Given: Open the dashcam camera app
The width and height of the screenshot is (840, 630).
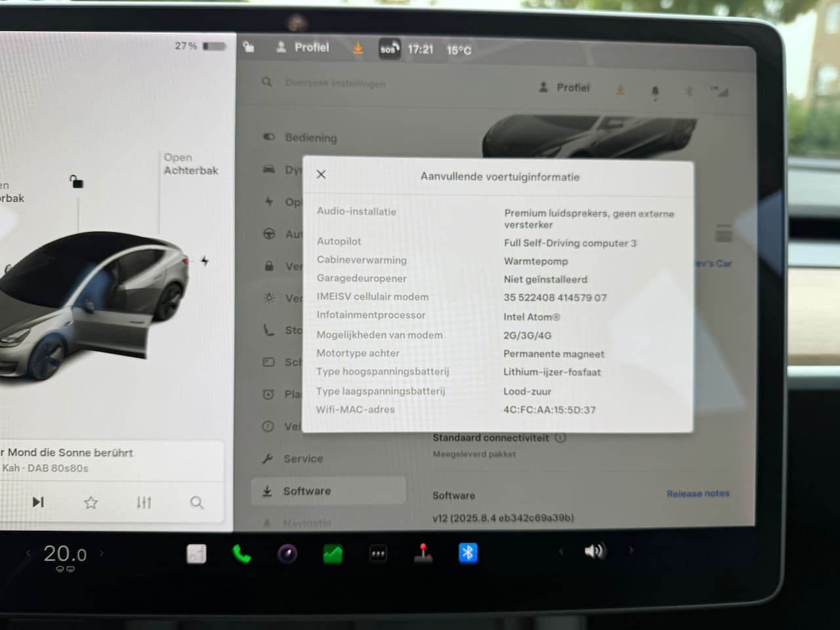Looking at the screenshot, I should [287, 555].
